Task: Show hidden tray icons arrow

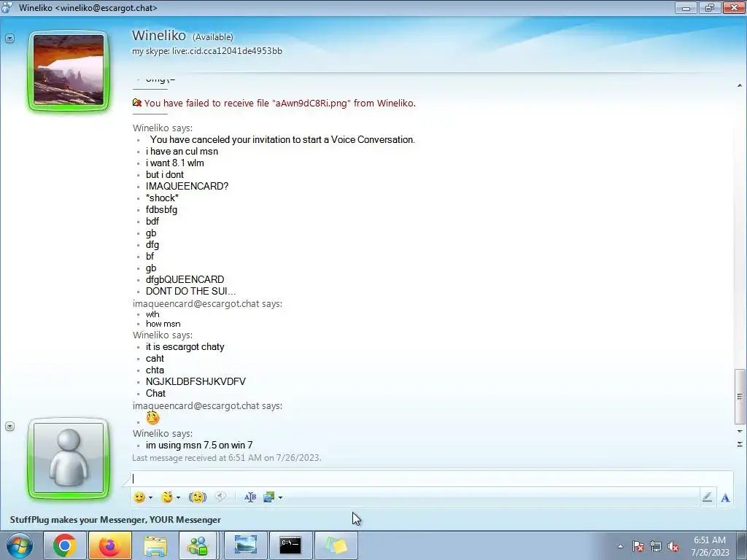Action: click(x=620, y=546)
